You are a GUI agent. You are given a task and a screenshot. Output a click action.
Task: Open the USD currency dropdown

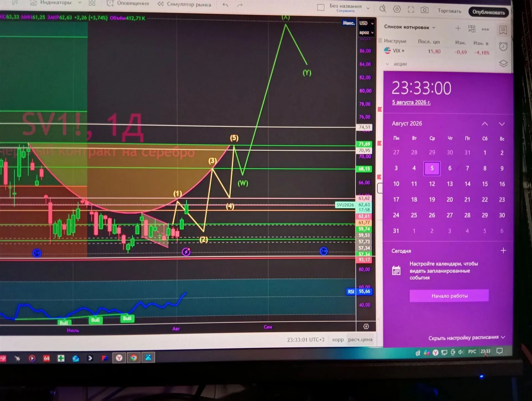coord(366,23)
